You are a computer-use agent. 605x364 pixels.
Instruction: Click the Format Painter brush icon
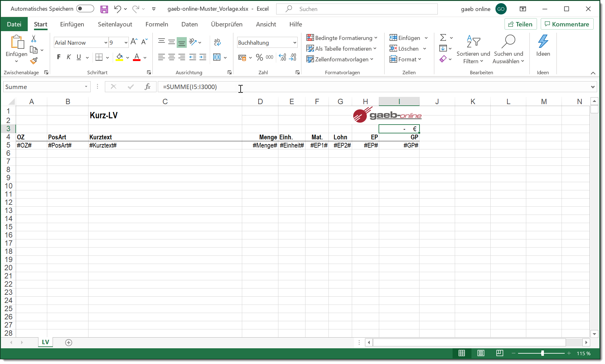point(34,61)
